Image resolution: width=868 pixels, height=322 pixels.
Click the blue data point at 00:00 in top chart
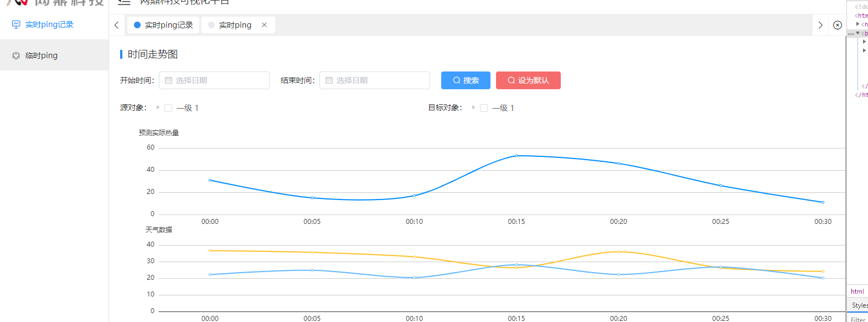pyautogui.click(x=210, y=180)
